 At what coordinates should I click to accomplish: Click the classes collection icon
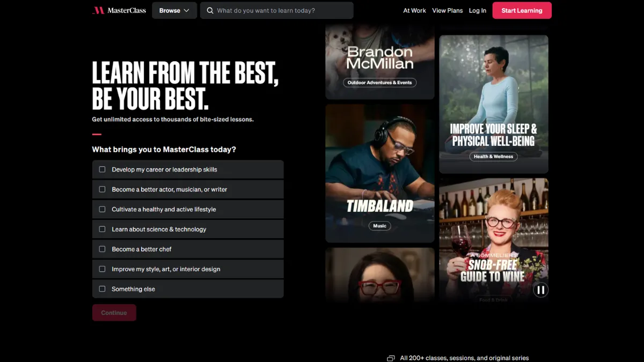[x=391, y=358]
